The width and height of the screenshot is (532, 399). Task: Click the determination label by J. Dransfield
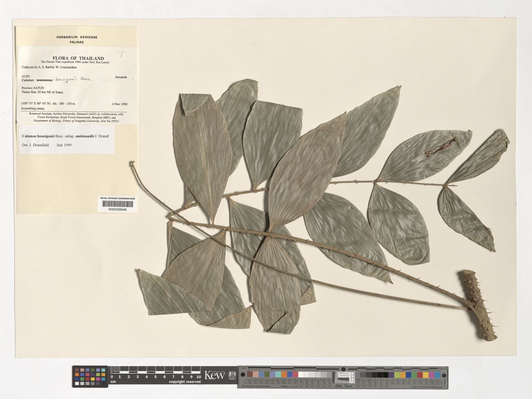[66, 140]
